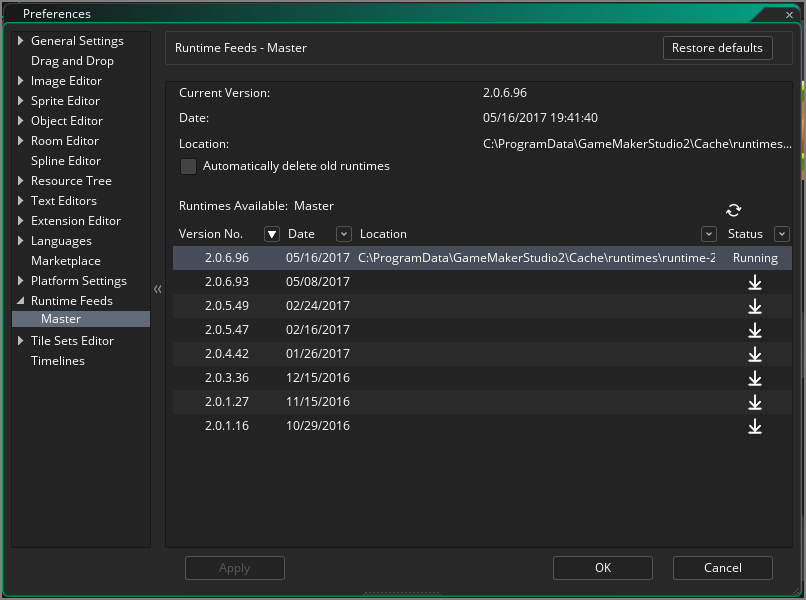Image resolution: width=806 pixels, height=600 pixels.
Task: Click the 02/16/2017 date cell
Action: pyautogui.click(x=318, y=330)
